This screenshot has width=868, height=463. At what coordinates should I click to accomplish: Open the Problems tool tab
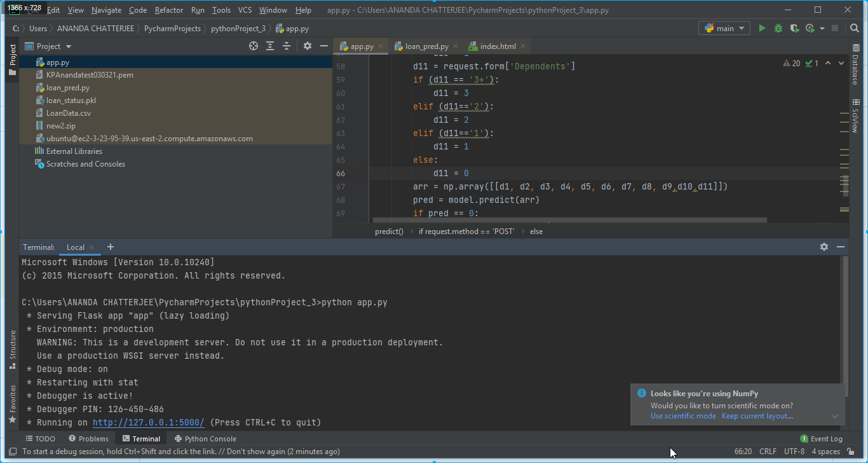(88, 439)
